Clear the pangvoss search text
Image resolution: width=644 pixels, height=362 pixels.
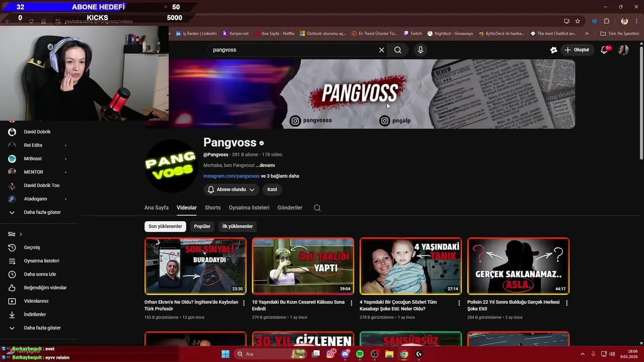pos(381,50)
